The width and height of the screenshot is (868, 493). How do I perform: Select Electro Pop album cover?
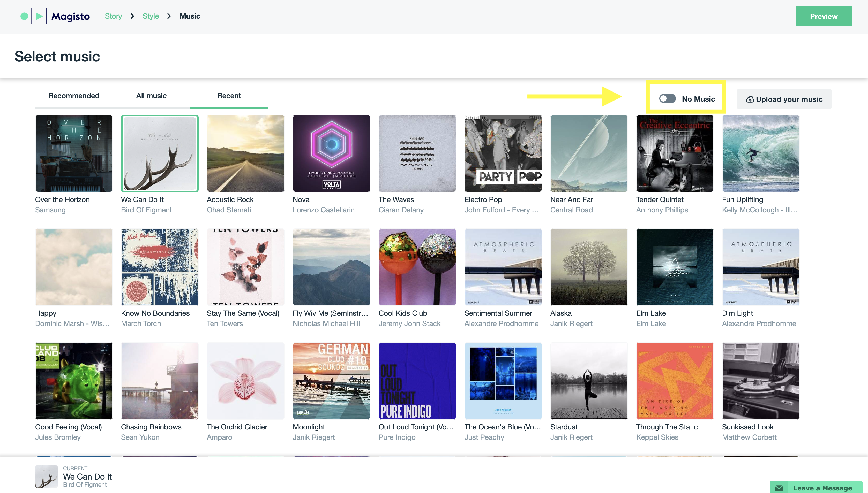coord(503,153)
